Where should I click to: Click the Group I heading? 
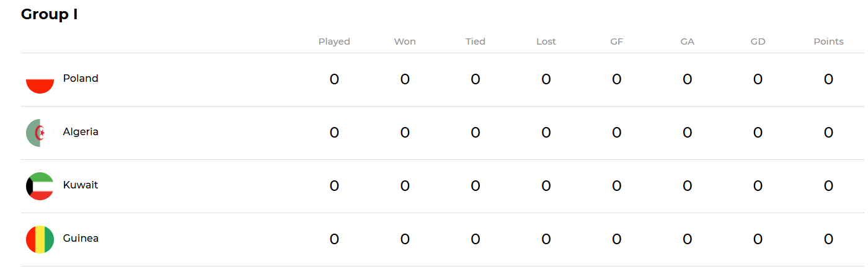50,14
